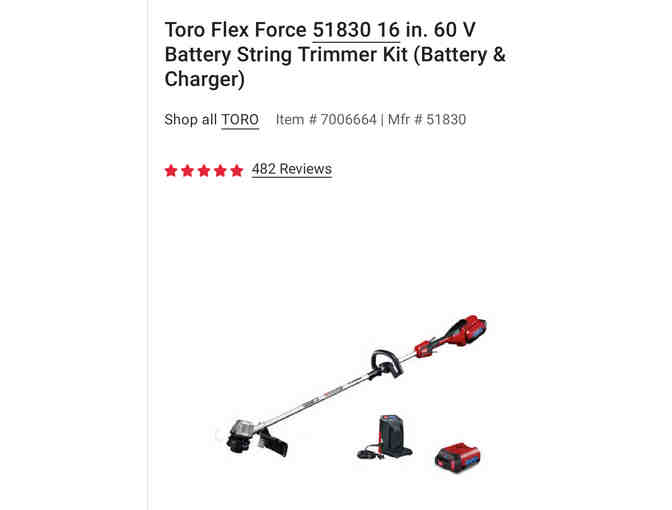The width and height of the screenshot is (672, 510).
Task: Open the 482 Reviews link
Action: coord(292,169)
